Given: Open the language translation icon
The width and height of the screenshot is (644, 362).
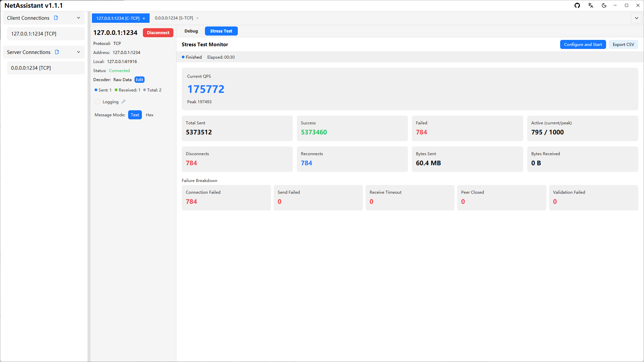Looking at the screenshot, I should (x=591, y=5).
